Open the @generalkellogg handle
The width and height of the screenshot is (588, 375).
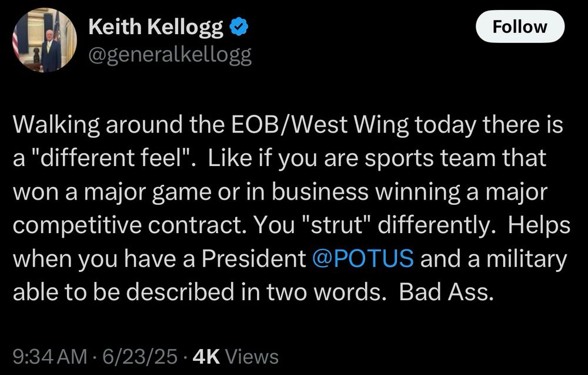(170, 55)
